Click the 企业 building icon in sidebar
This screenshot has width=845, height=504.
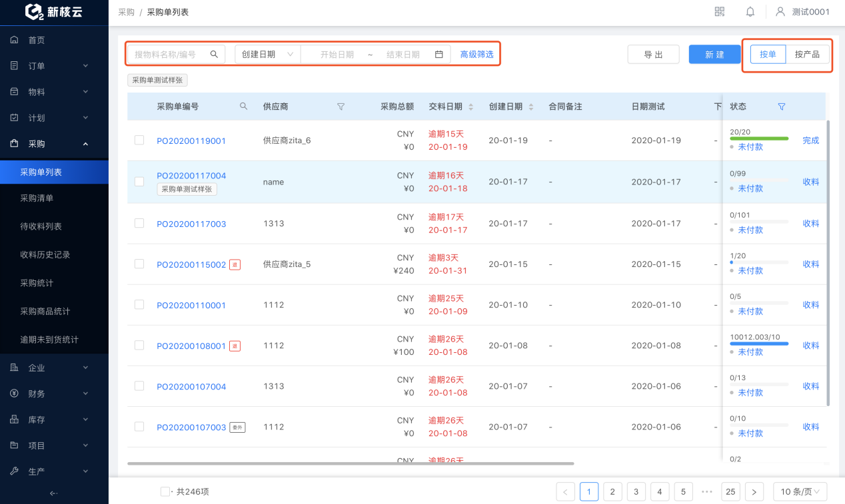(x=15, y=368)
